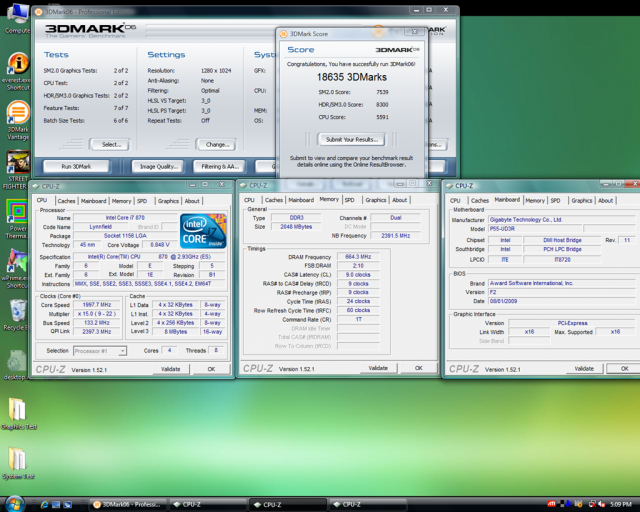The height and width of the screenshot is (512, 640).
Task: Open SPD tab in CPU-Z motherboard window
Action: (x=556, y=200)
